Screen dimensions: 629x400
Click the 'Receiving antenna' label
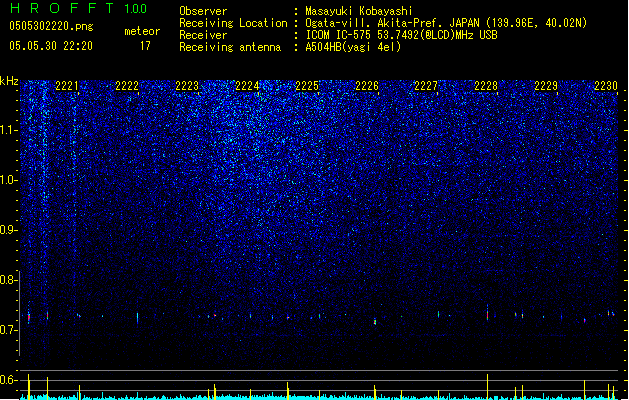[230, 47]
